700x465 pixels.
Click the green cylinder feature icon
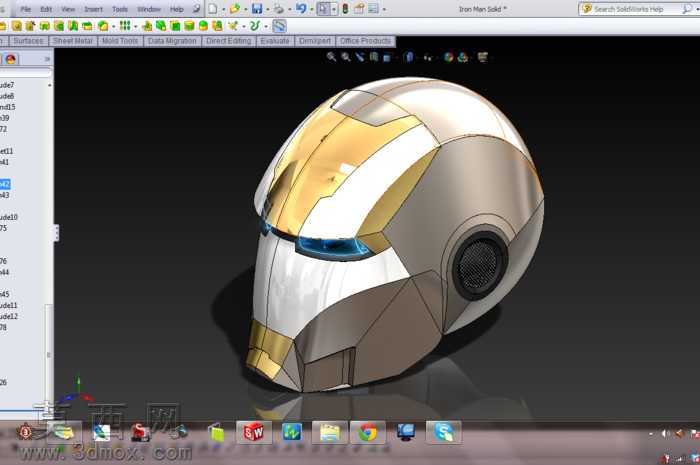189,26
